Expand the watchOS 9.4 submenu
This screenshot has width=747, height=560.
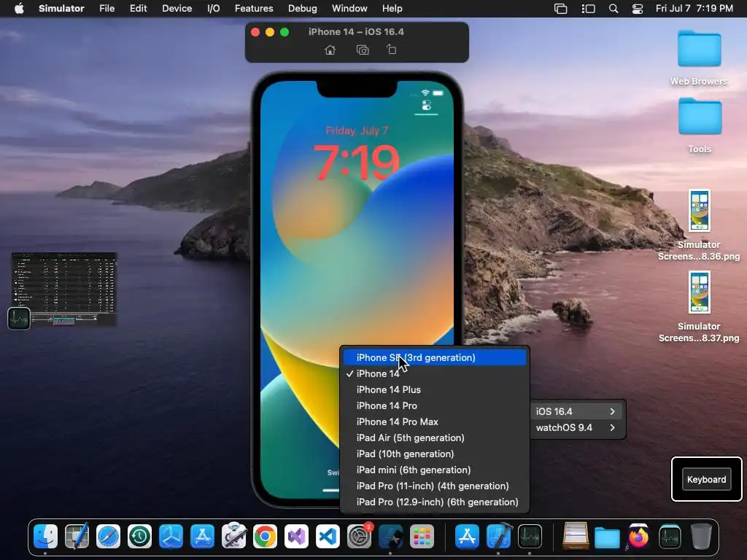576,427
